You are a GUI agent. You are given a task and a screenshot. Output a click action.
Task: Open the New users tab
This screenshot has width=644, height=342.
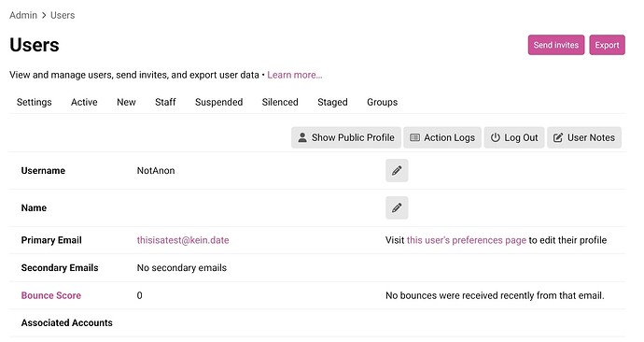126,102
